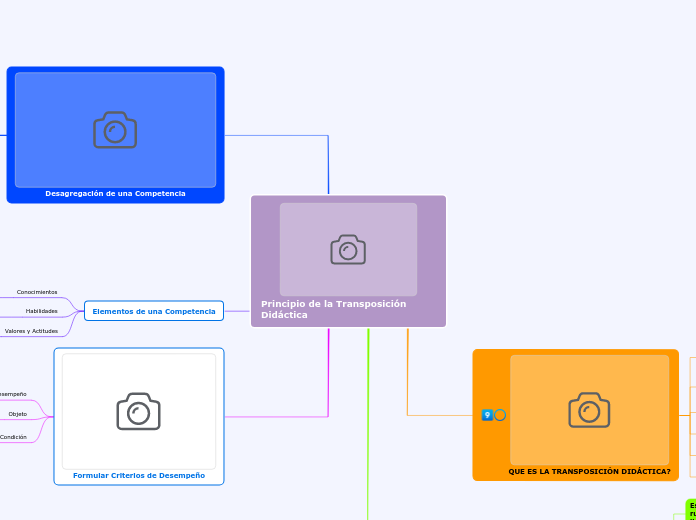Viewport: 696px width, 520px height.
Task: Click camera placeholder in Formular Criterios de Desempeño
Action: pyautogui.click(x=138, y=411)
